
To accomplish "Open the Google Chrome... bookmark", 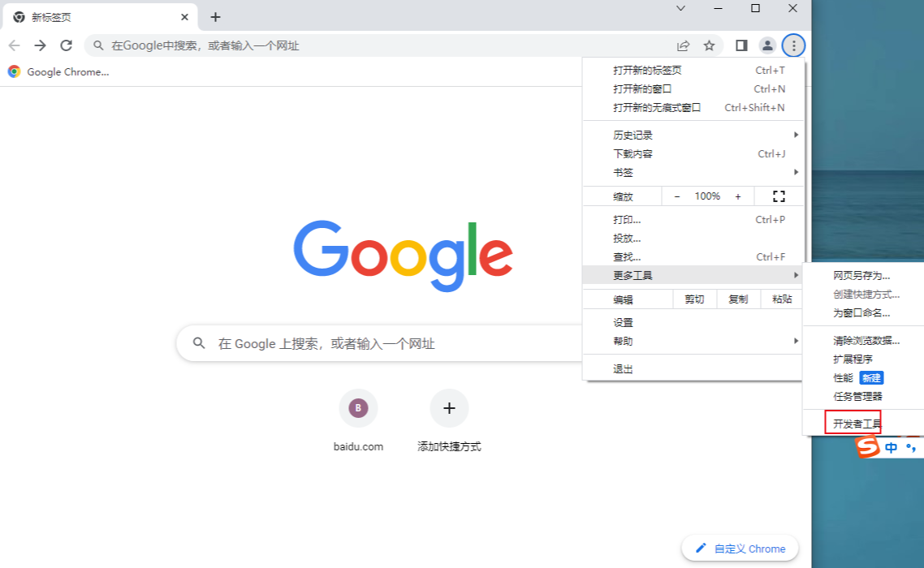I will [59, 72].
